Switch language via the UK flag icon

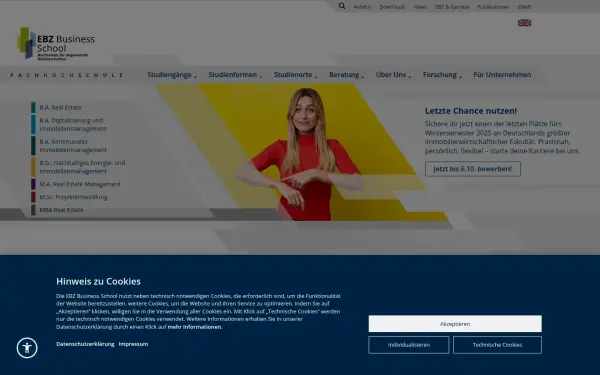pyautogui.click(x=524, y=23)
